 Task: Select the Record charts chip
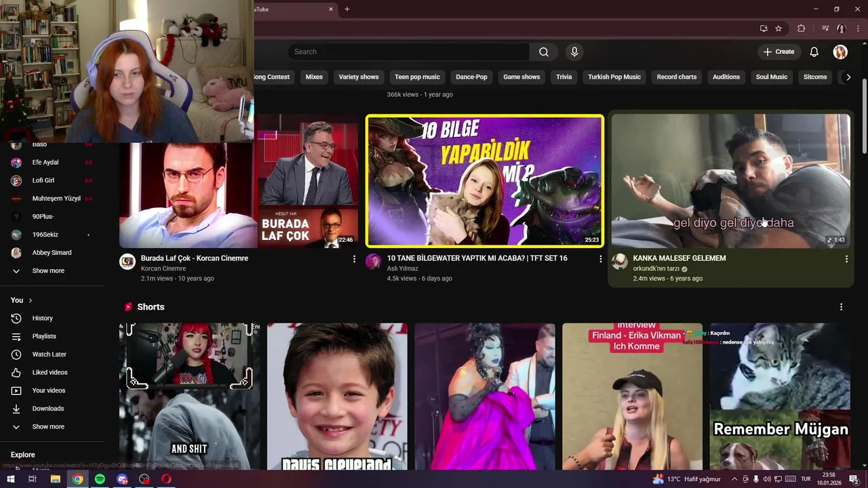pos(677,77)
